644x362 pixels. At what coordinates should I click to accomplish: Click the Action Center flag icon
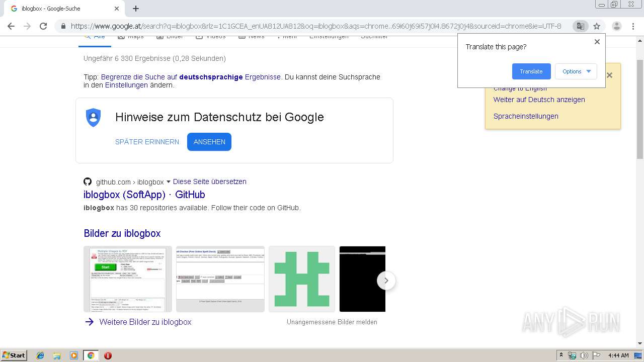[x=596, y=355]
